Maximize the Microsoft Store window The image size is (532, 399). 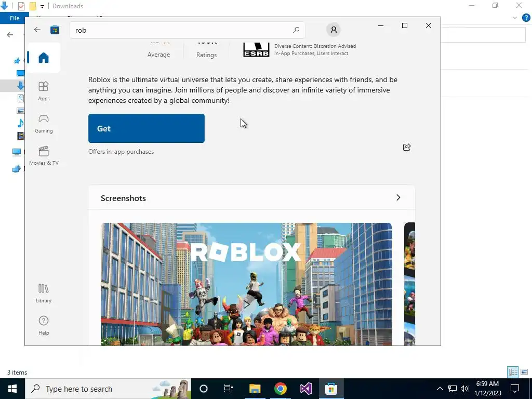click(x=404, y=25)
